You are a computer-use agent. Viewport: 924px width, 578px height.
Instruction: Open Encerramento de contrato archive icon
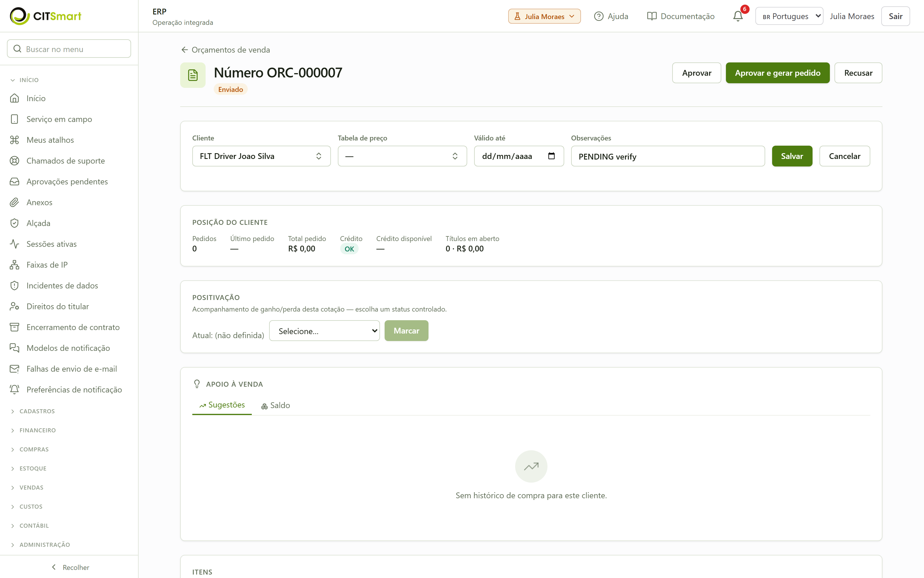click(x=14, y=327)
